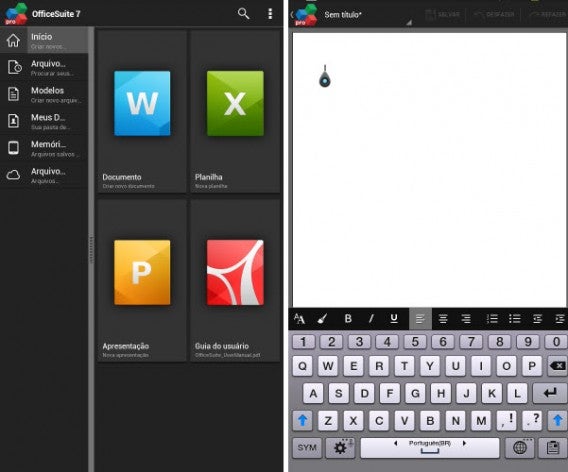Tap the backspace key
This screenshot has width=568, height=472.
point(557,366)
